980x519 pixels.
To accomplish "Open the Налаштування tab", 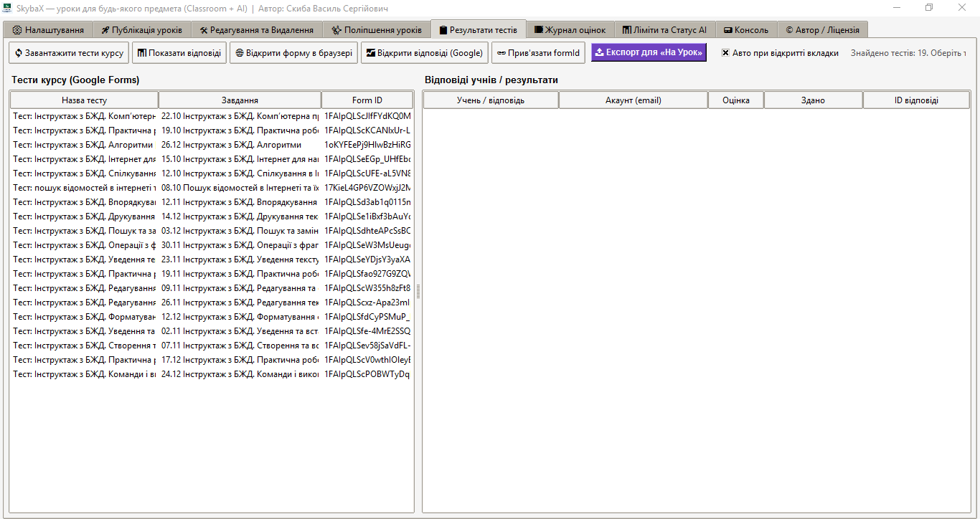I will [x=48, y=30].
